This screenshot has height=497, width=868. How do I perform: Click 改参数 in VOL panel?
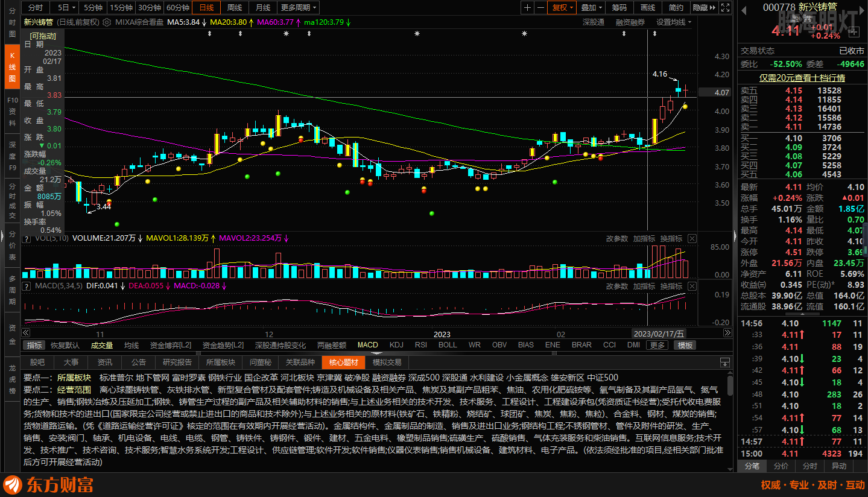tap(616, 239)
